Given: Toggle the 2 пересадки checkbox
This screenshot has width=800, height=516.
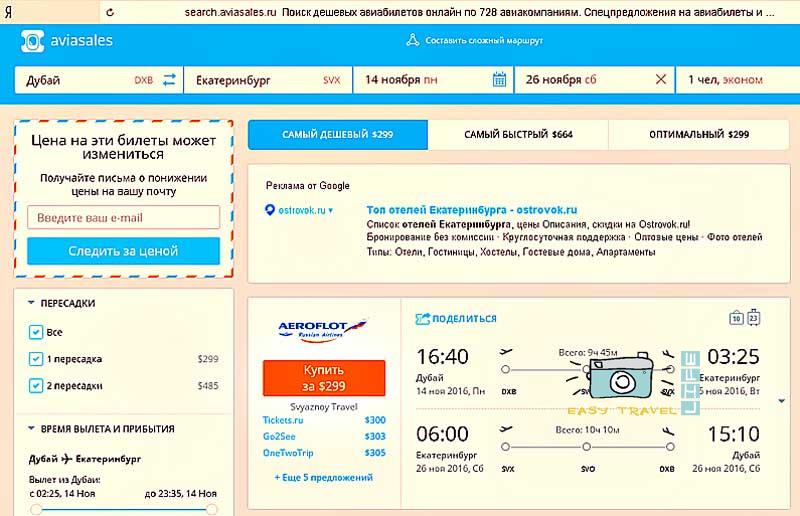Looking at the screenshot, I should [35, 385].
